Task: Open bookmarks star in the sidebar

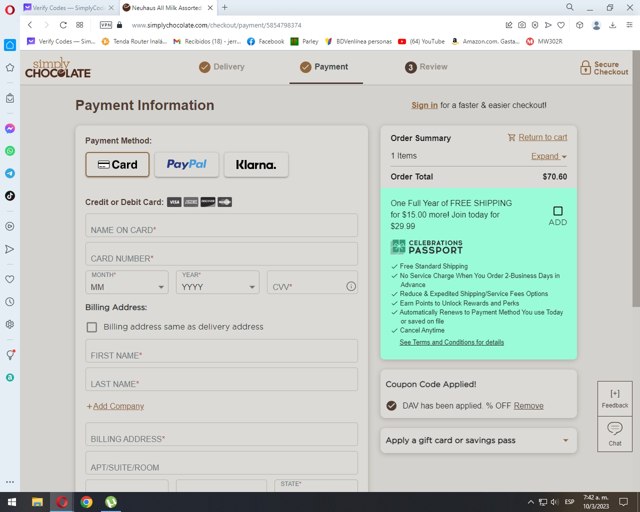Action: pos(10,68)
